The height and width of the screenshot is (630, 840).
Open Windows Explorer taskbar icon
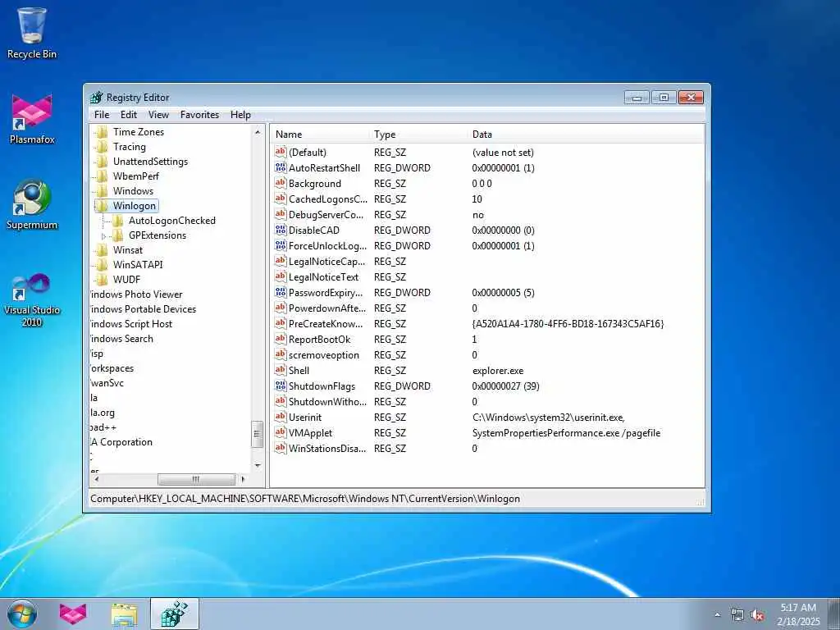pos(125,614)
